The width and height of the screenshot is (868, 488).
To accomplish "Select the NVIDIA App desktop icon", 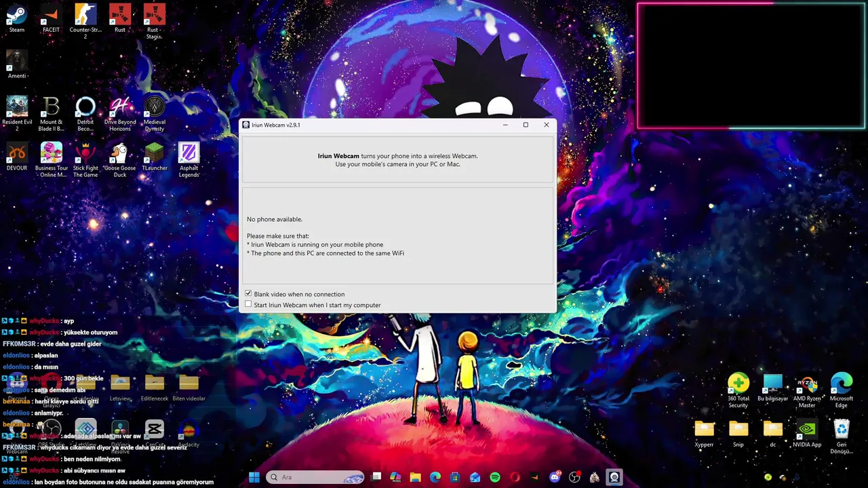I will (807, 434).
